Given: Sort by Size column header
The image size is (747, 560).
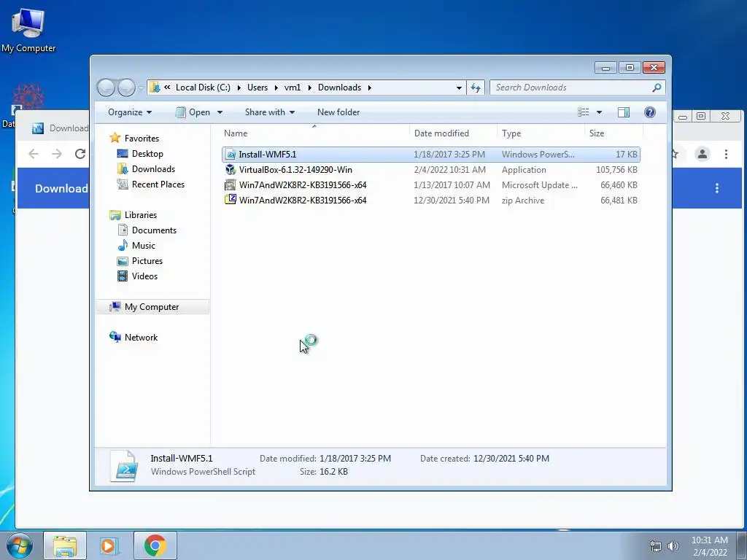Looking at the screenshot, I should (x=614, y=133).
